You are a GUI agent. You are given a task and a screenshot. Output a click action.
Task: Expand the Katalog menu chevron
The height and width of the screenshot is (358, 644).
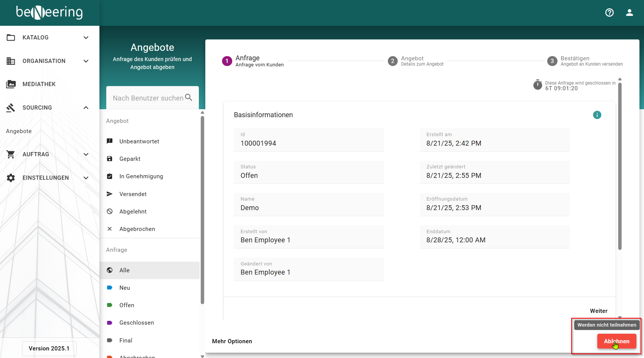point(86,38)
